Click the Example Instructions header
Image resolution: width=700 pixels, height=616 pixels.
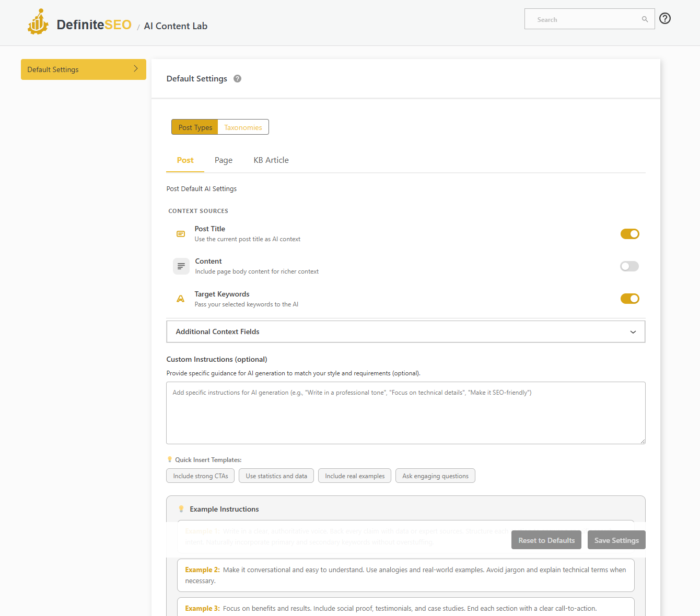(224, 509)
